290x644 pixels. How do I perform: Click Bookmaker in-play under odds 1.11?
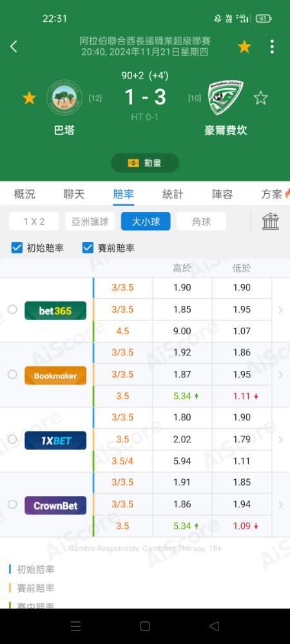point(242,396)
